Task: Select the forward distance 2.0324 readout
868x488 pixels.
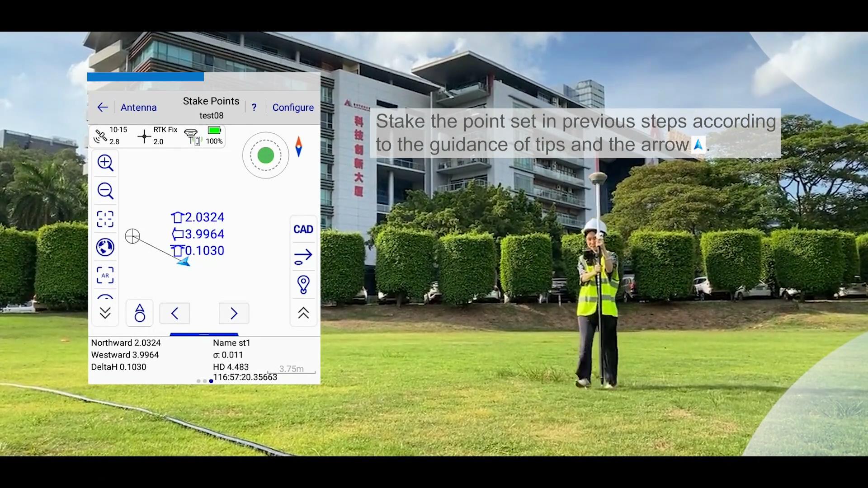Action: click(x=198, y=217)
